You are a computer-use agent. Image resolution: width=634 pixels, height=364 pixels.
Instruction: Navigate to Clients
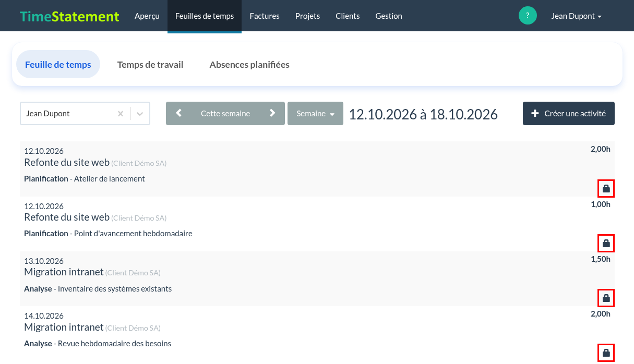click(348, 16)
